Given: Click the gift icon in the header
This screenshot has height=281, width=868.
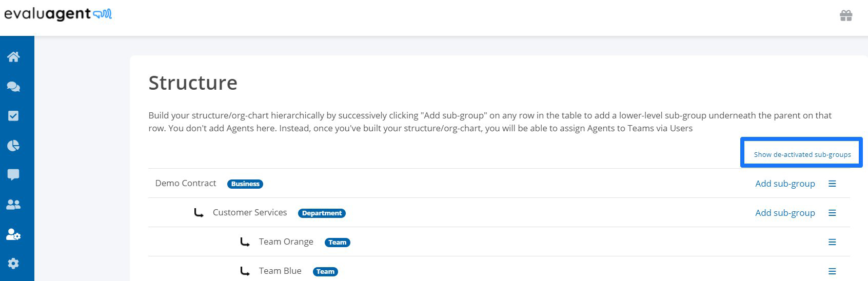Looking at the screenshot, I should pos(846,16).
